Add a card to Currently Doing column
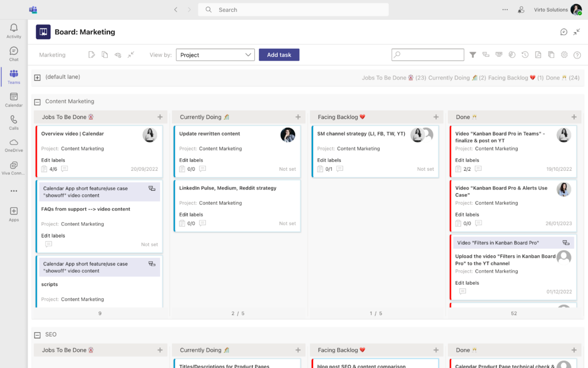This screenshot has height=368, width=588. pos(298,117)
